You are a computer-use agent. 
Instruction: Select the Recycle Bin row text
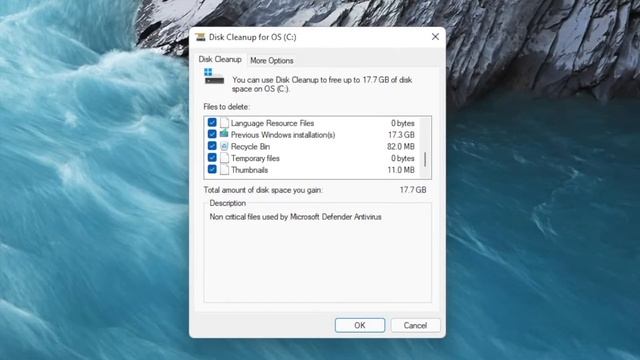[x=250, y=147]
